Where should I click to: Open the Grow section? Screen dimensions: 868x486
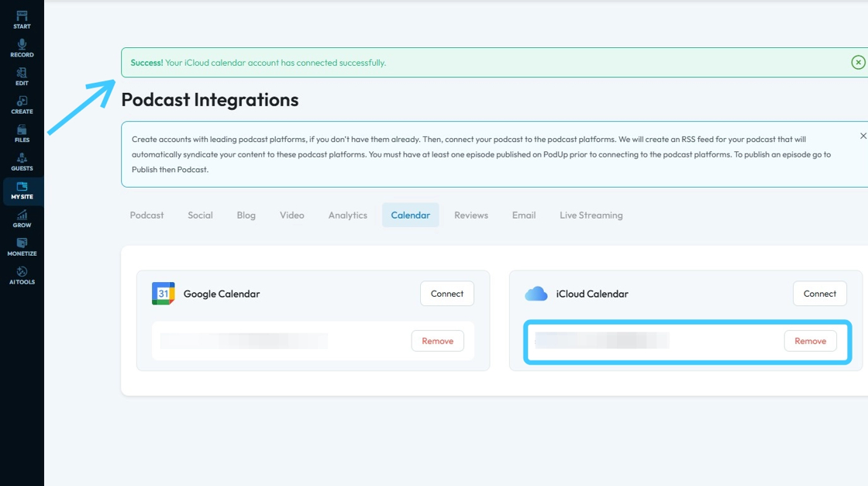(22, 219)
